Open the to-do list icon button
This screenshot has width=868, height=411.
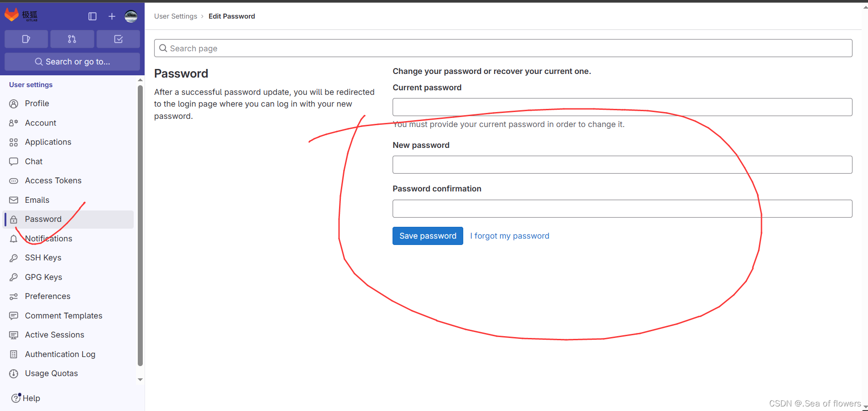pos(118,39)
